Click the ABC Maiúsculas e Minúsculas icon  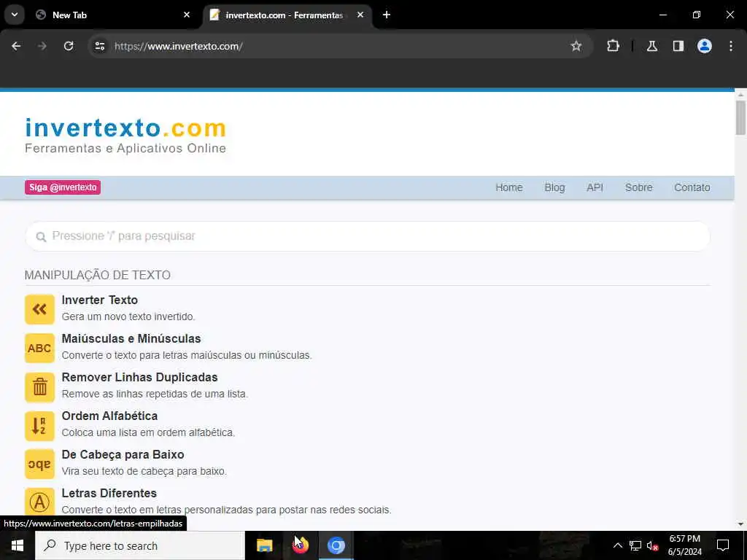[x=39, y=348]
